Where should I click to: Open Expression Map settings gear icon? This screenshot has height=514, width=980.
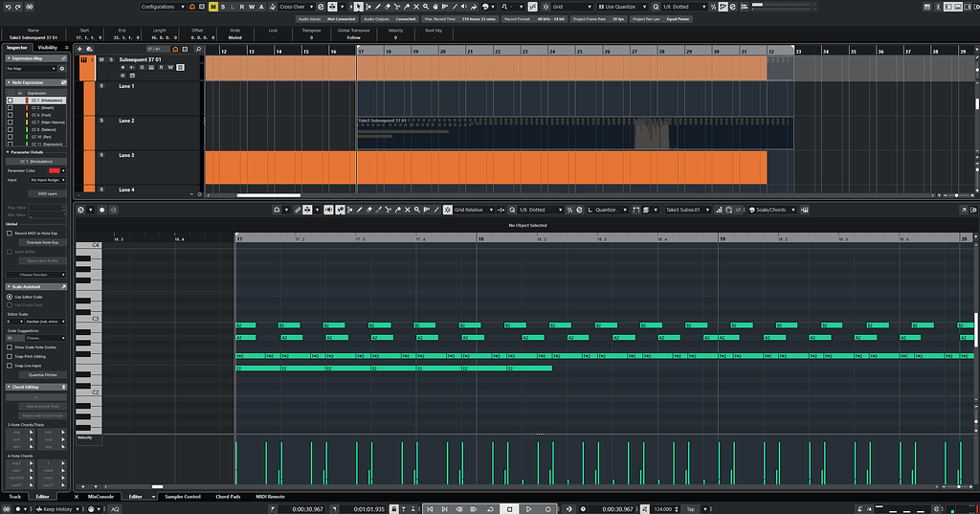(62, 68)
